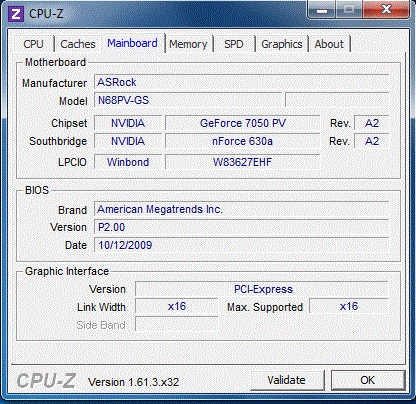The height and width of the screenshot is (404, 416).
Task: Select the nForce 630a value
Action: [x=243, y=141]
